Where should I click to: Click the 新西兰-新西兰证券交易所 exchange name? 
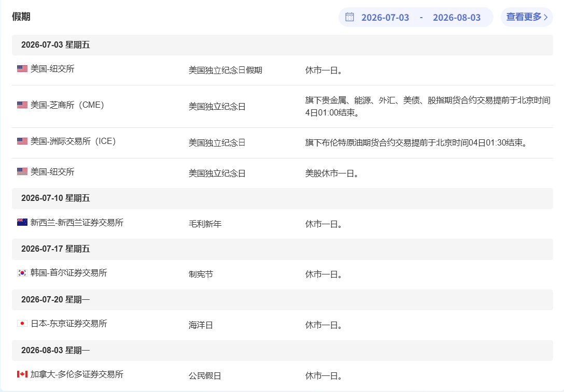[77, 222]
